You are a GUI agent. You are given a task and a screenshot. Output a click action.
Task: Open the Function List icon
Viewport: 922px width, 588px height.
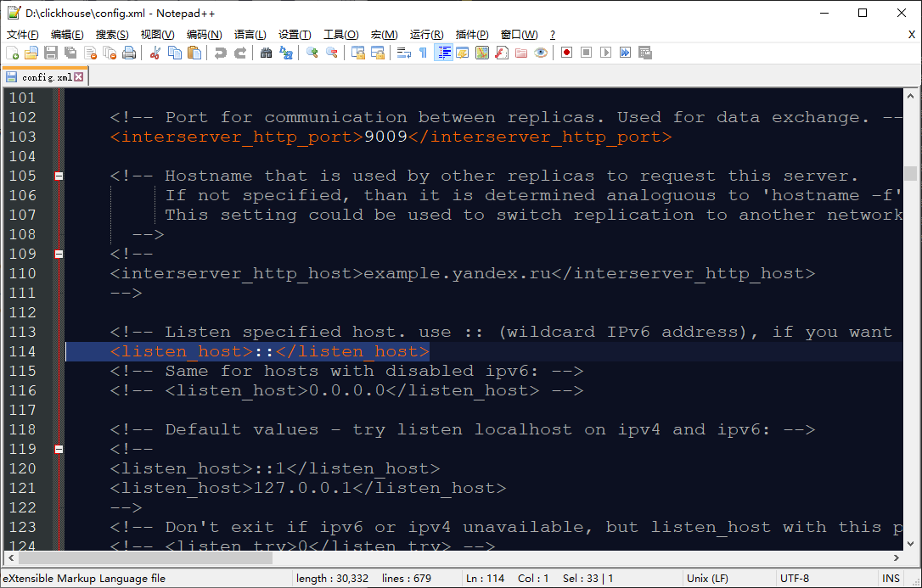pos(502,53)
